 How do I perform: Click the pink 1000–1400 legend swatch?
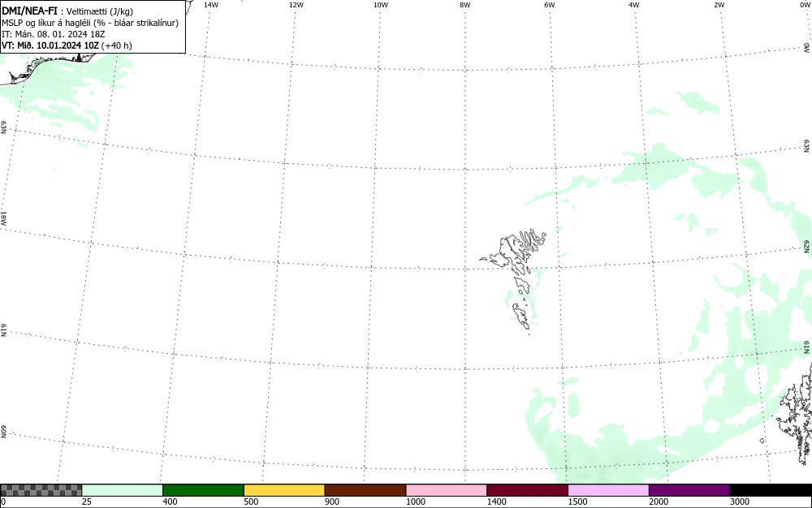[447, 490]
